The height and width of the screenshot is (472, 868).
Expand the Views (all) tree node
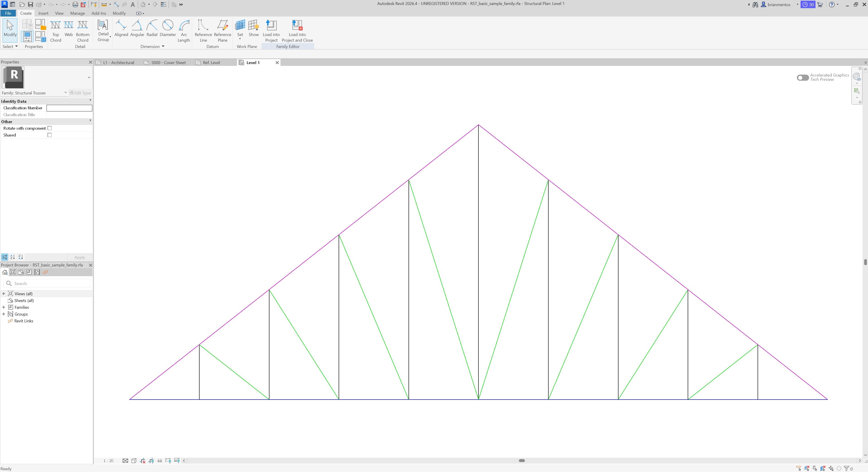tap(4, 294)
